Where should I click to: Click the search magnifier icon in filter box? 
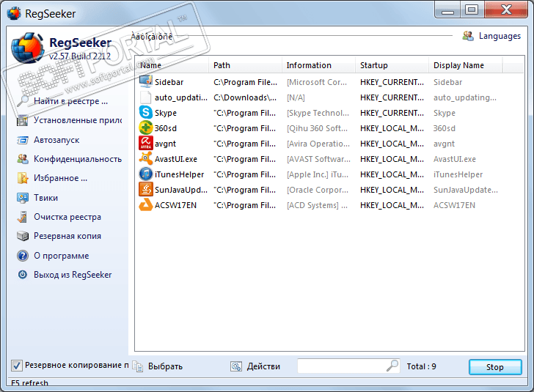click(x=392, y=366)
